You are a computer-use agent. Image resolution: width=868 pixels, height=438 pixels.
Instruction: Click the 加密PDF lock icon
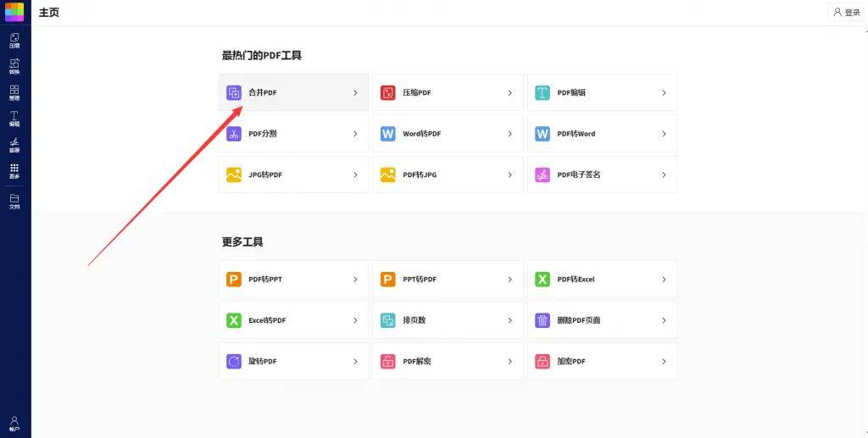pos(542,361)
